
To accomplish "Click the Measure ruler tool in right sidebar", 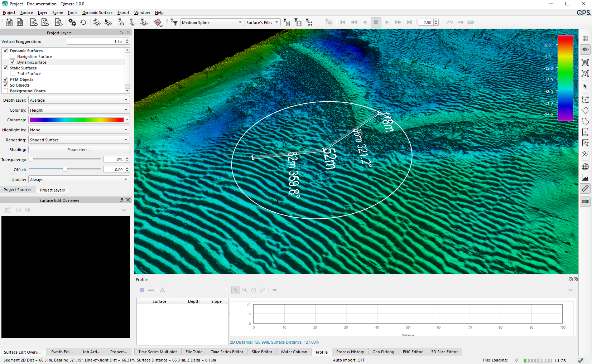I will coord(585,188).
